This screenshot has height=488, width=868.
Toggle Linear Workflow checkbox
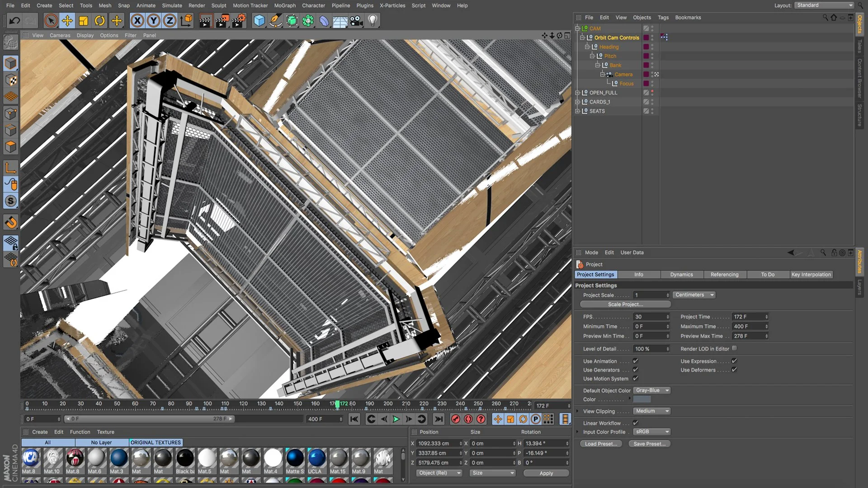tap(635, 423)
